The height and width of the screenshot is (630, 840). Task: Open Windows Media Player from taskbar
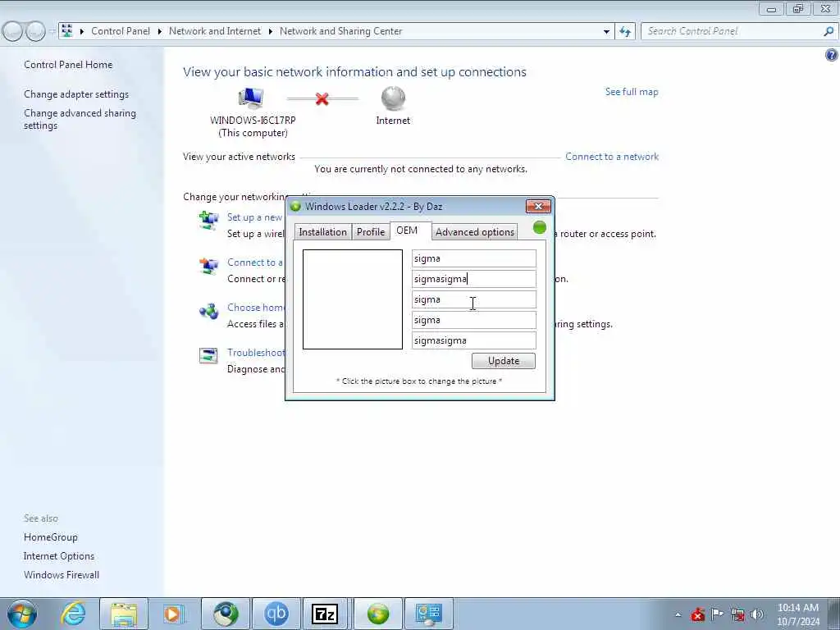coord(174,614)
